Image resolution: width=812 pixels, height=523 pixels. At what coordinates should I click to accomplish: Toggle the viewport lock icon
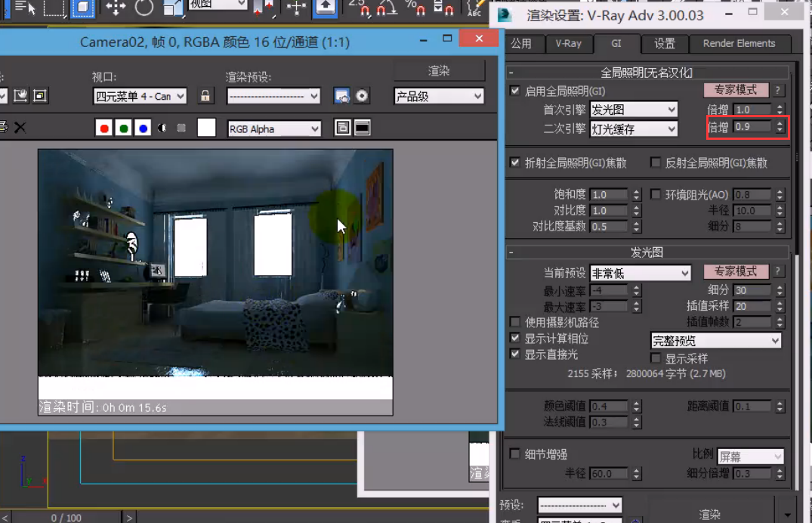point(205,96)
